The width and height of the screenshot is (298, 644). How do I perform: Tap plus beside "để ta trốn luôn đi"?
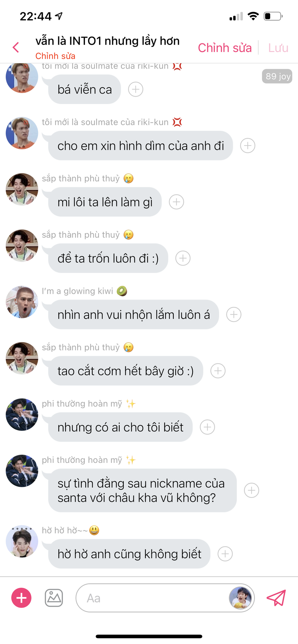coord(183,258)
